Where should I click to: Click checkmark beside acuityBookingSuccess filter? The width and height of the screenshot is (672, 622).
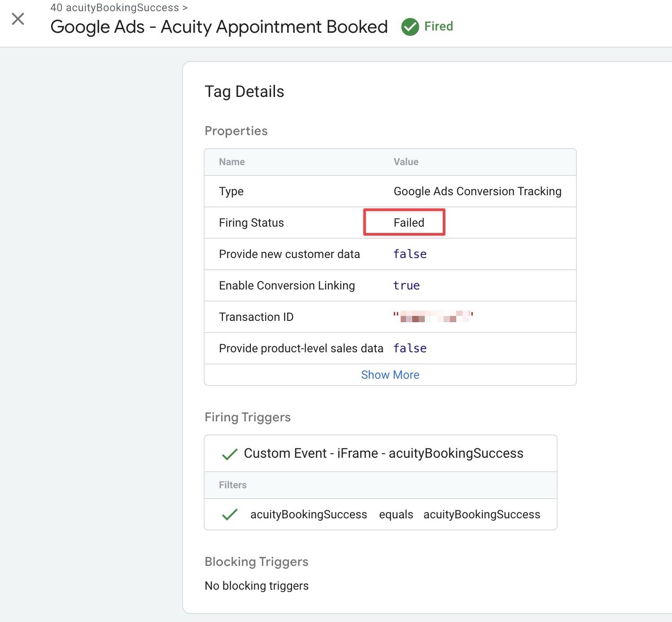[230, 514]
